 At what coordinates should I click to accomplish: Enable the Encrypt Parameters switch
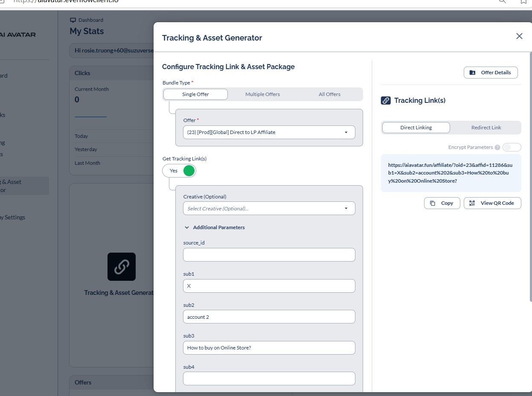512,147
